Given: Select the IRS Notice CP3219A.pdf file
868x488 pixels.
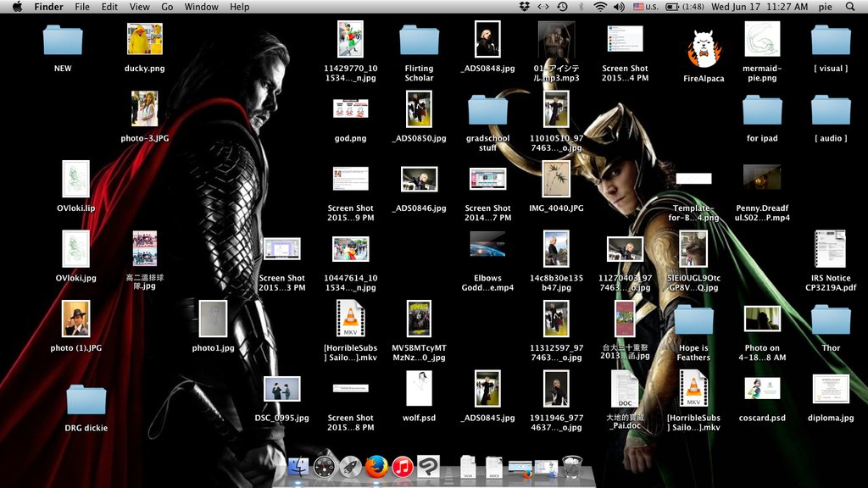Looking at the screenshot, I should point(831,261).
